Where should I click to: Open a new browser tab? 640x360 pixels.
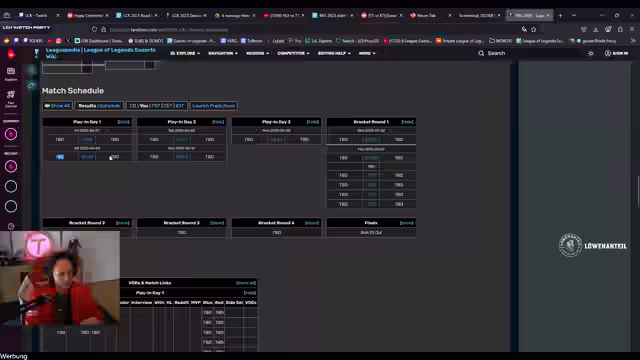560,16
